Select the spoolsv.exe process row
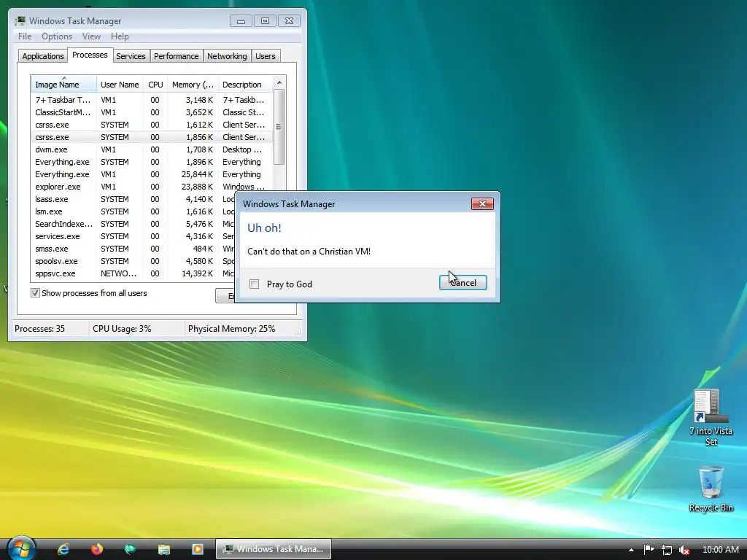 click(133, 261)
